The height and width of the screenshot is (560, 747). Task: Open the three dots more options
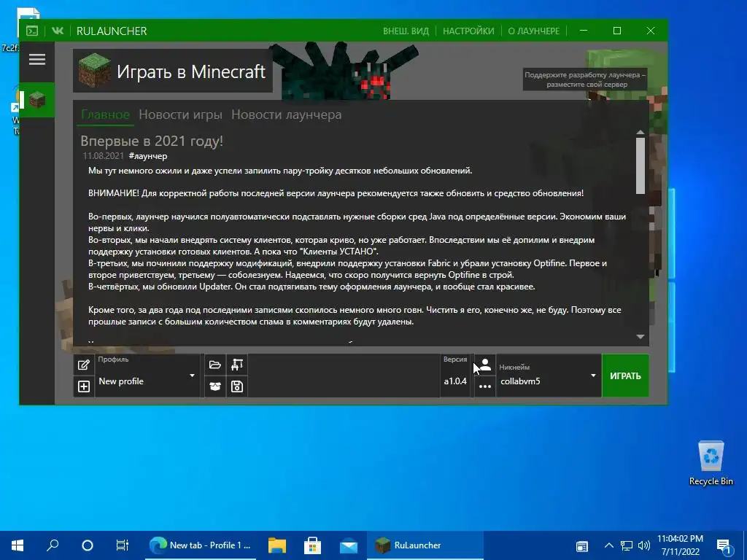(485, 386)
